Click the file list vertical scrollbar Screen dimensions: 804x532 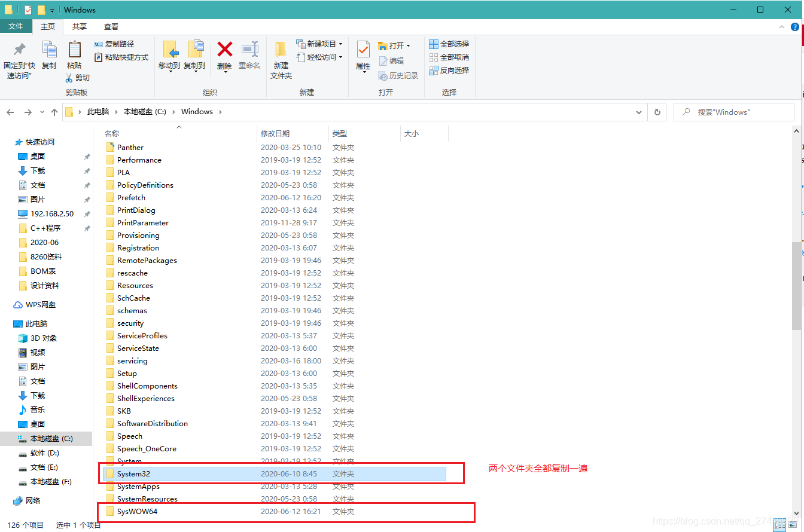click(x=796, y=286)
